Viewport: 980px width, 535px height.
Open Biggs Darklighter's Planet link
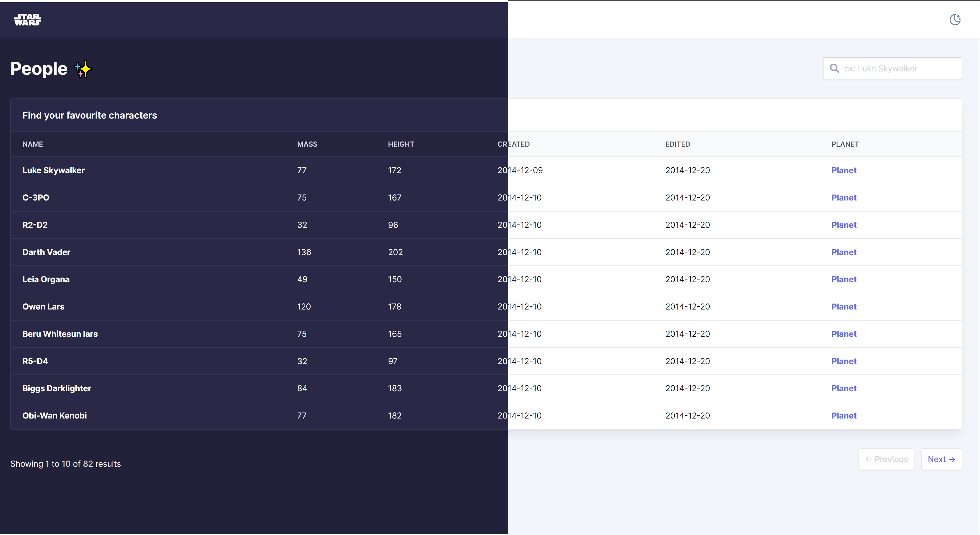843,388
